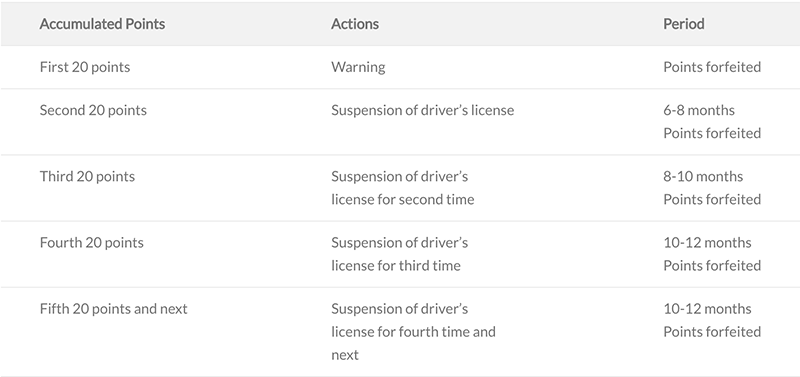
Task: Click the Accumulated Points column header
Action: point(102,24)
